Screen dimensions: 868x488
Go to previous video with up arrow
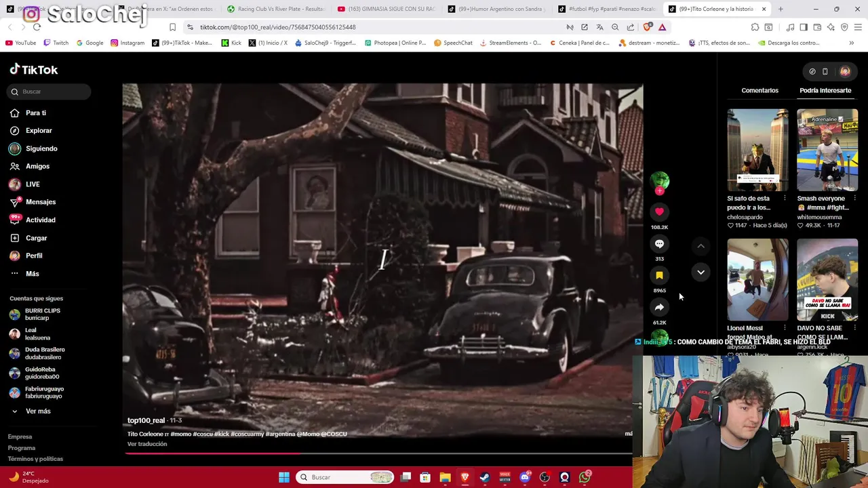pyautogui.click(x=701, y=246)
